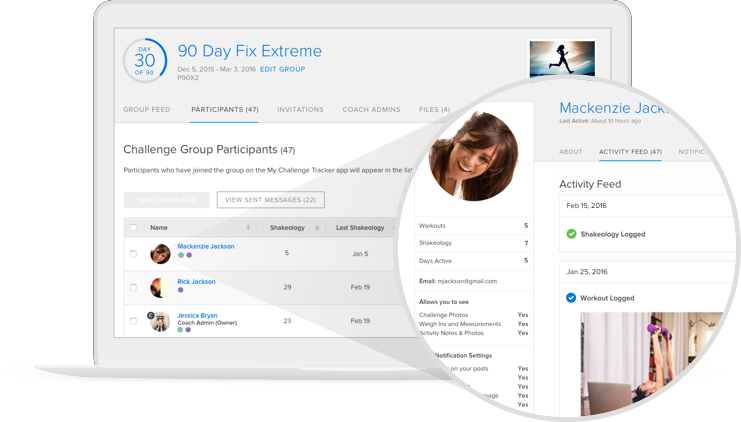Open the About tab in the profile
Image resolution: width=741 pixels, height=422 pixels.
[x=570, y=152]
